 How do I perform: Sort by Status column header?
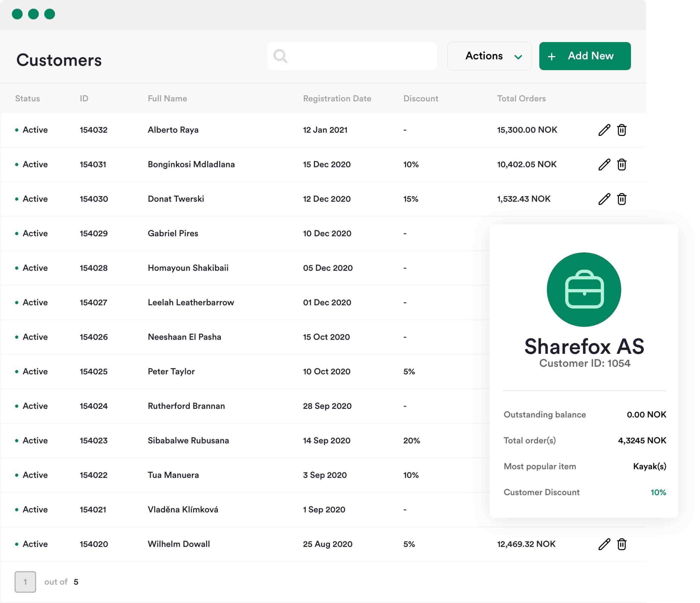pos(28,99)
